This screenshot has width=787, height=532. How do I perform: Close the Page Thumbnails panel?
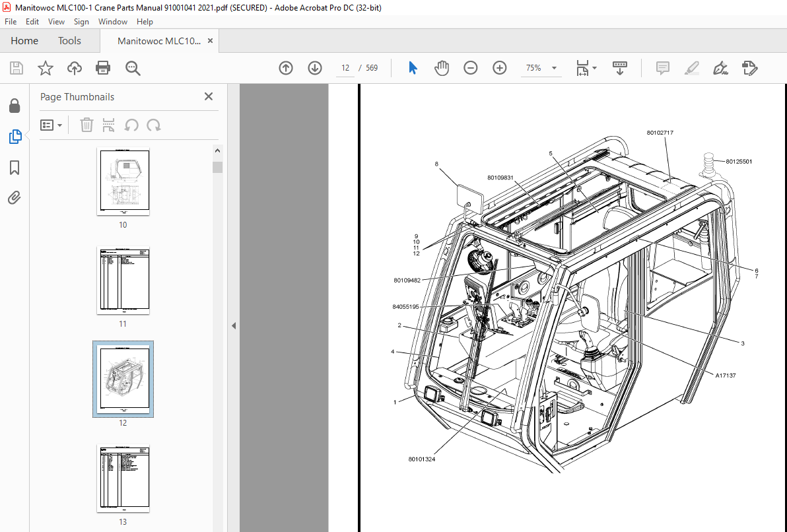point(208,96)
